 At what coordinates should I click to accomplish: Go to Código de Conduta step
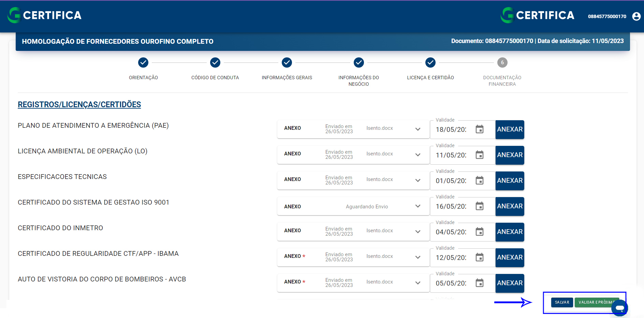[215, 63]
